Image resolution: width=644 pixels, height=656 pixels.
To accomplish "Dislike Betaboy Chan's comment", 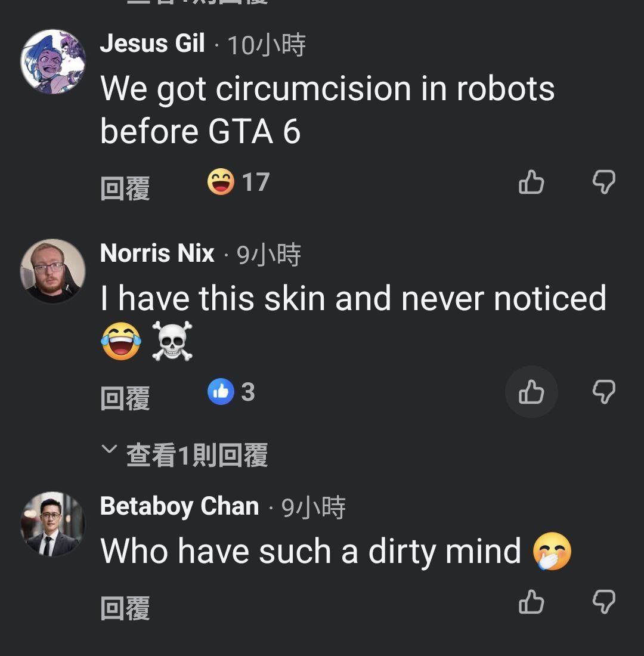I will click(604, 602).
